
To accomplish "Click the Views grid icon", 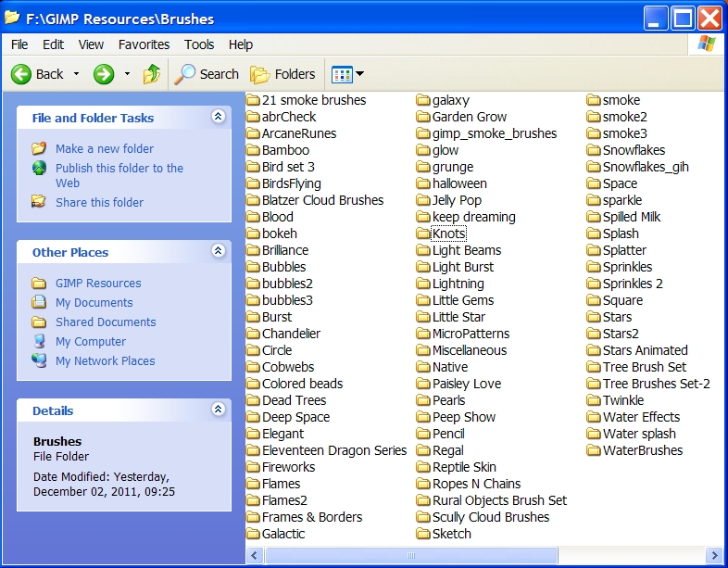I will [342, 74].
